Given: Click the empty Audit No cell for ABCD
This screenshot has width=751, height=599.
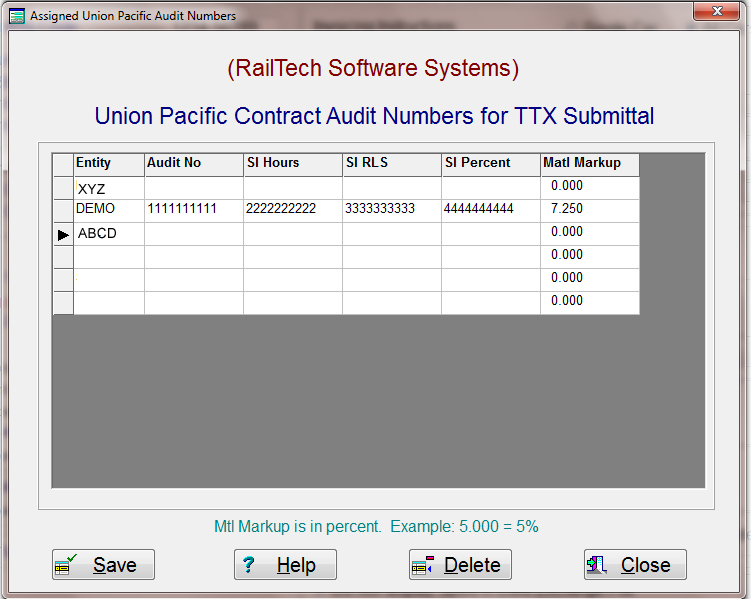Looking at the screenshot, I should pos(194,234).
